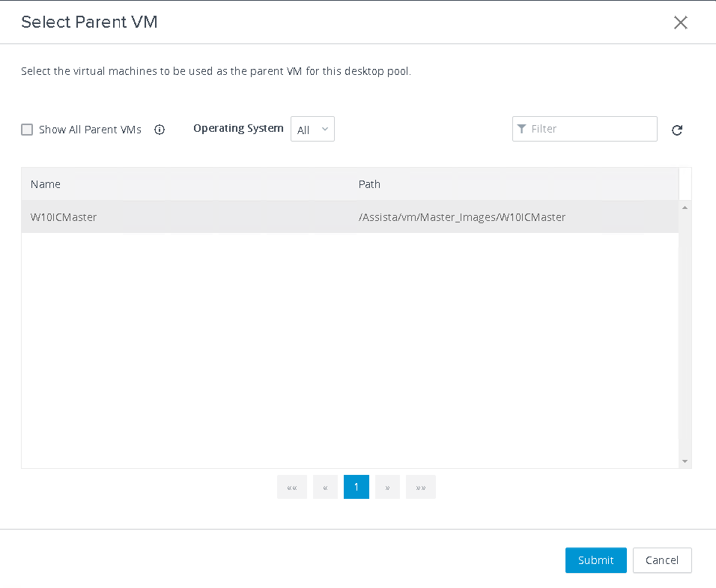Select page 1 in pagination
The image size is (716, 588).
coord(357,487)
